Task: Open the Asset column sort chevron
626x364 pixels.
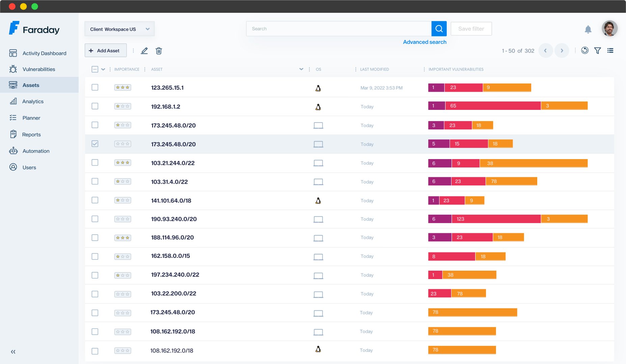Action: point(301,69)
